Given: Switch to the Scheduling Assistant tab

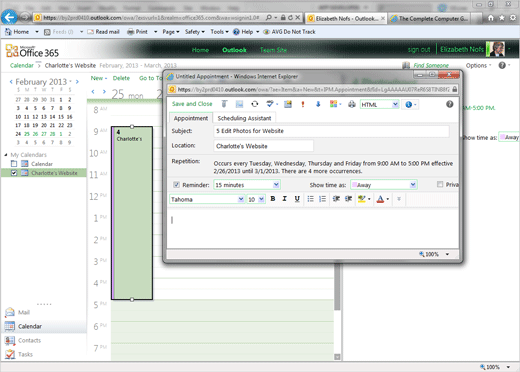Looking at the screenshot, I should [x=244, y=118].
